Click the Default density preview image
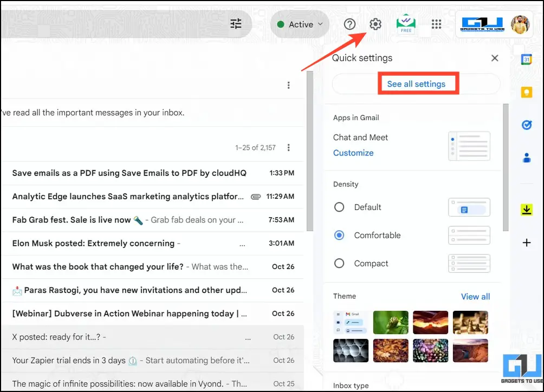 coord(469,207)
